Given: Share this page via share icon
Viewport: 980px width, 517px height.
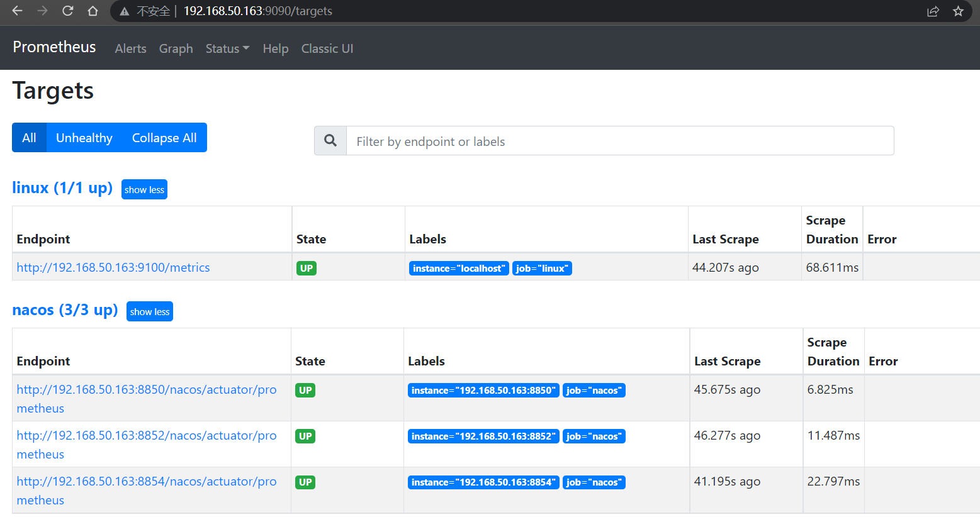Looking at the screenshot, I should [x=933, y=11].
